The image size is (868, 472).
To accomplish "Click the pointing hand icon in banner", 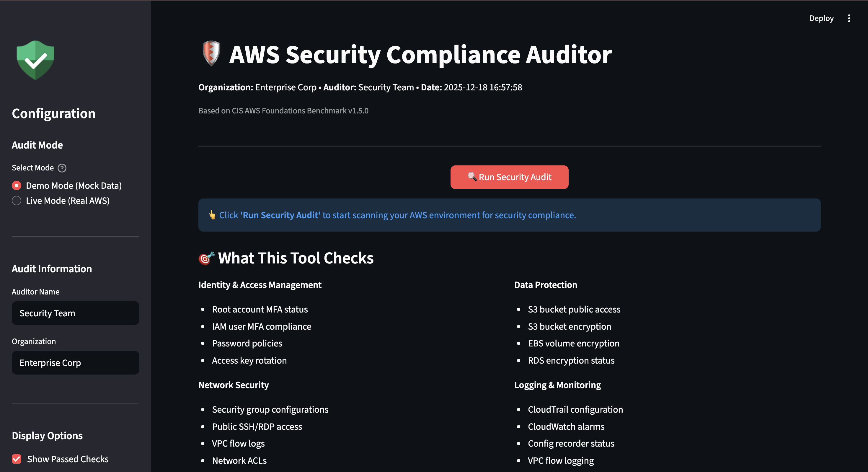I will [212, 215].
